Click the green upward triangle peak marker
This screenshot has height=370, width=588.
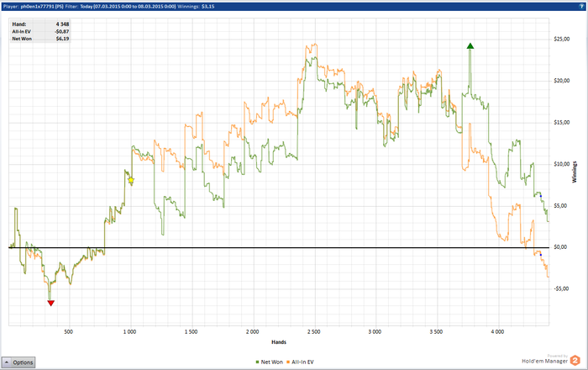(470, 45)
